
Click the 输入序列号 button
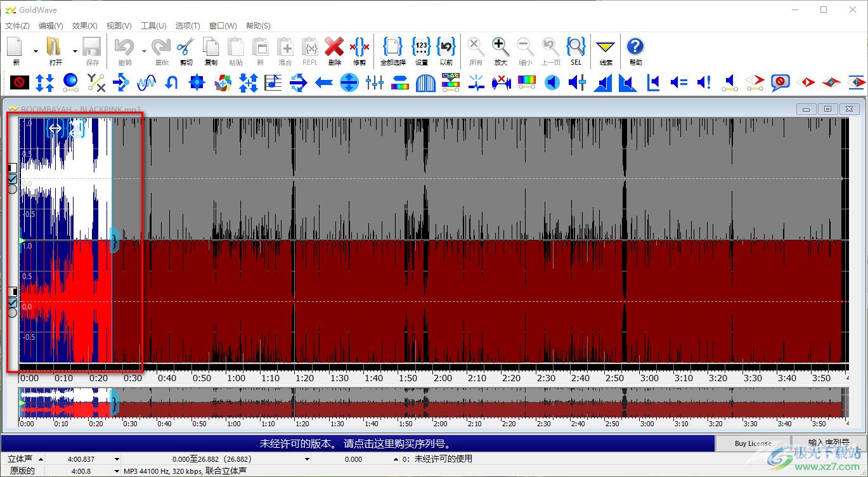click(x=829, y=443)
